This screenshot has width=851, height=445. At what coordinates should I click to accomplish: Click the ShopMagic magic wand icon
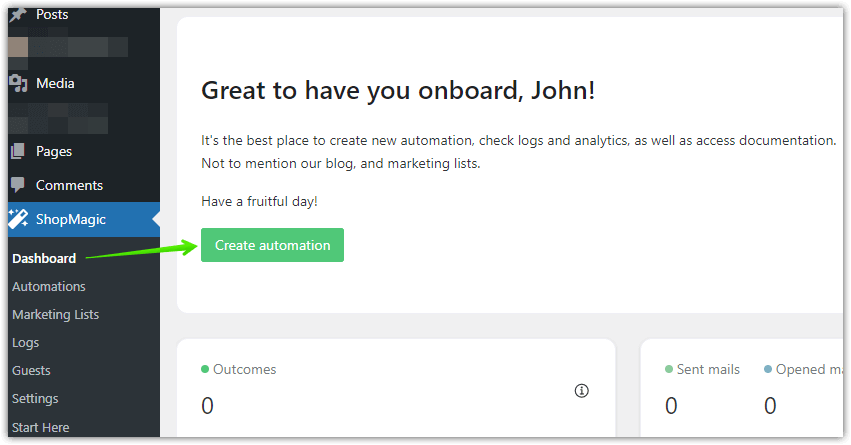(x=18, y=219)
